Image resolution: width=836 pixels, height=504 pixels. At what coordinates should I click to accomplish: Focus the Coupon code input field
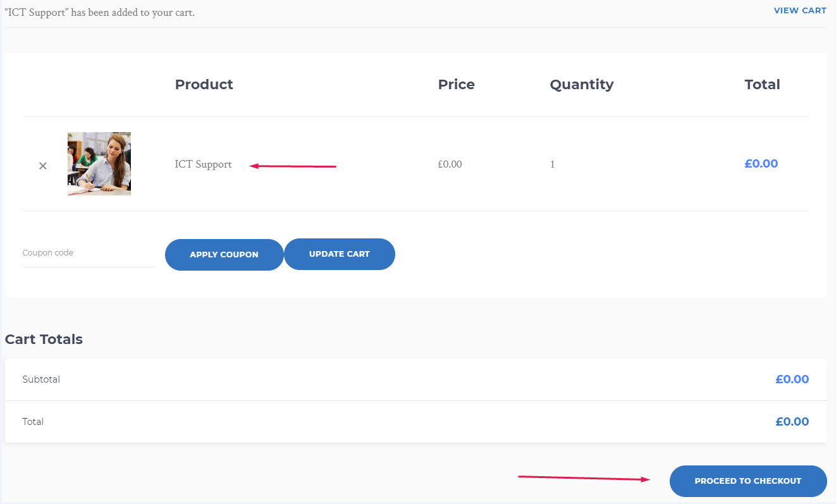click(89, 253)
